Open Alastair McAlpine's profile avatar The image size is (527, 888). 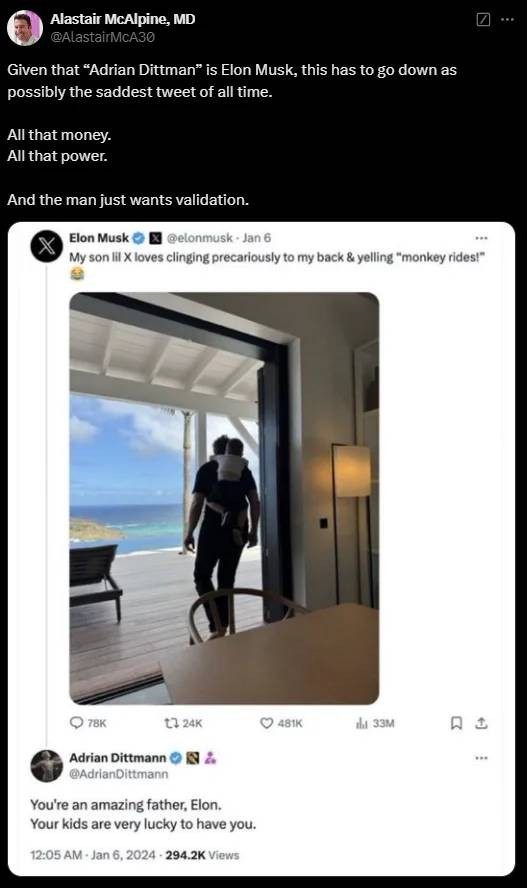click(x=24, y=28)
